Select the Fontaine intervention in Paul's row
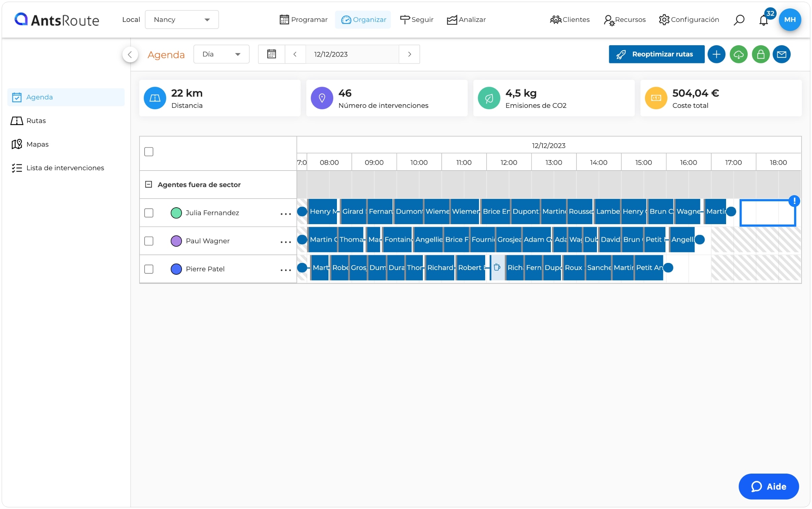Image resolution: width=812 pixels, height=509 pixels. coord(398,240)
